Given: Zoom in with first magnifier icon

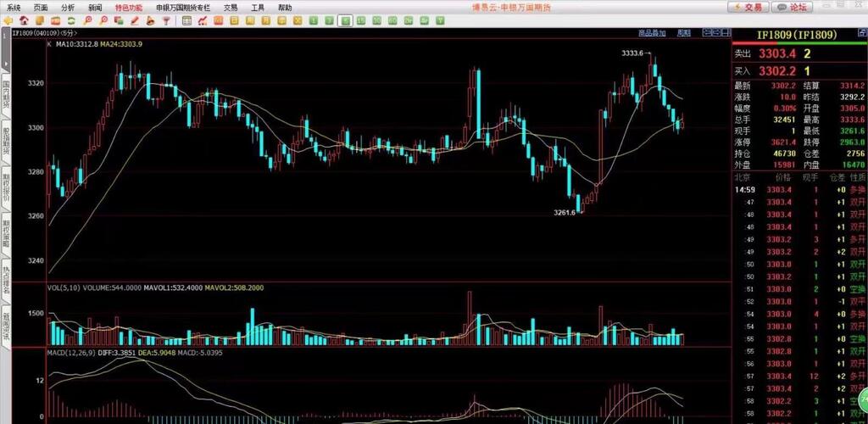Looking at the screenshot, I should pos(87,21).
